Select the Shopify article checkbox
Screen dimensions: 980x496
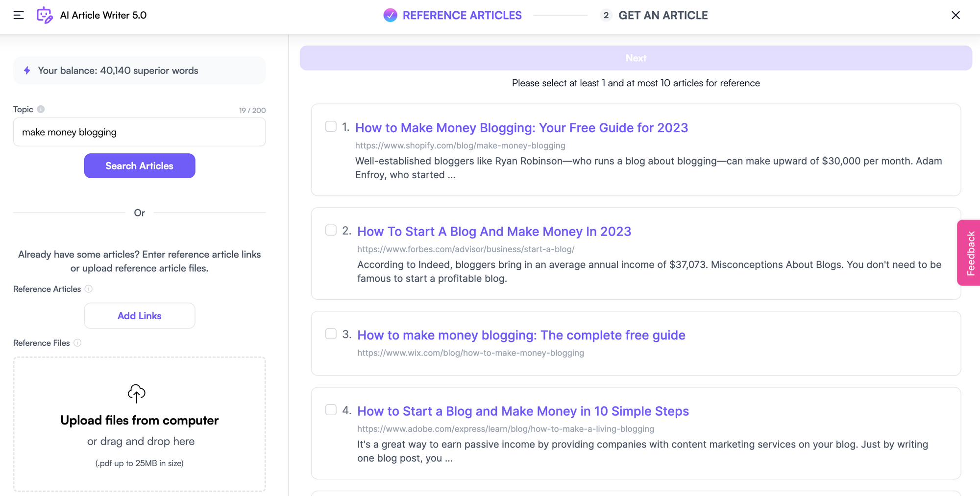coord(330,126)
